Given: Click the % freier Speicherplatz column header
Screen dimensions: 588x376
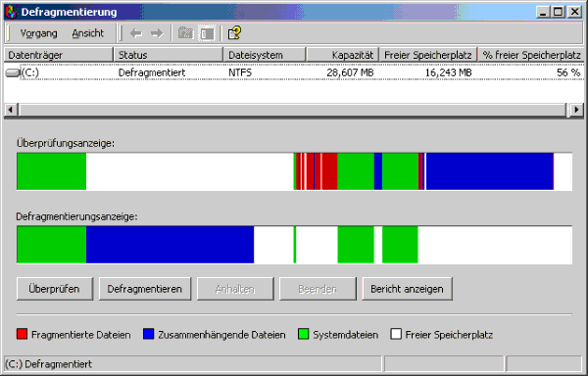Looking at the screenshot, I should pos(531,55).
